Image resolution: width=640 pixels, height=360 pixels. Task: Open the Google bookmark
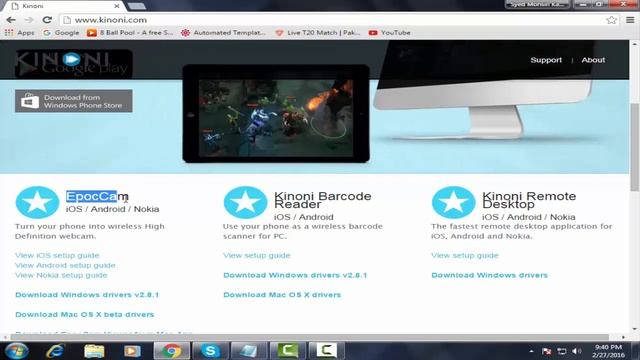(61, 33)
